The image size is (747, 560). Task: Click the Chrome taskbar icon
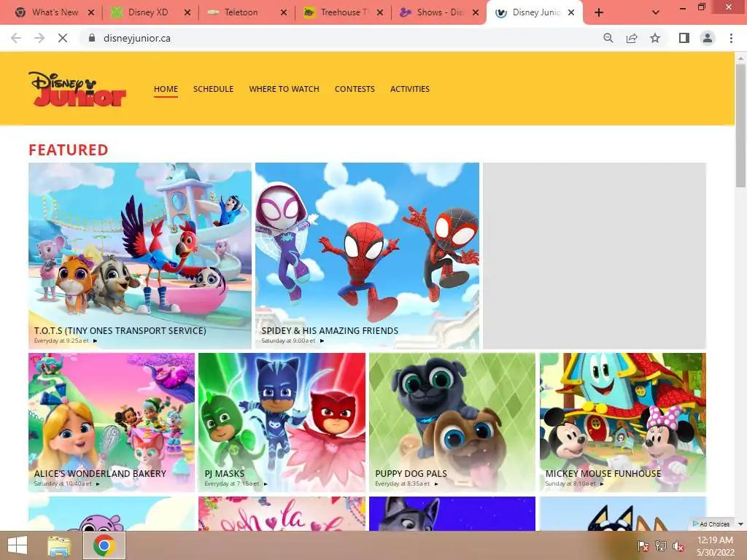coord(104,545)
